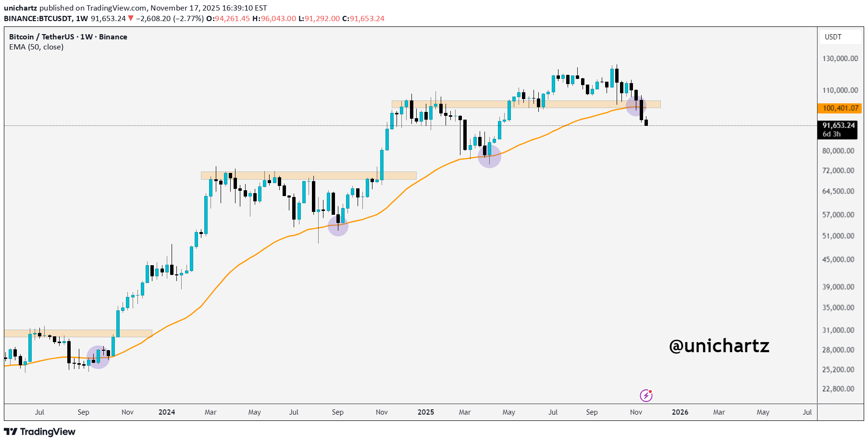Click the 2025 label on time axis

(426, 412)
